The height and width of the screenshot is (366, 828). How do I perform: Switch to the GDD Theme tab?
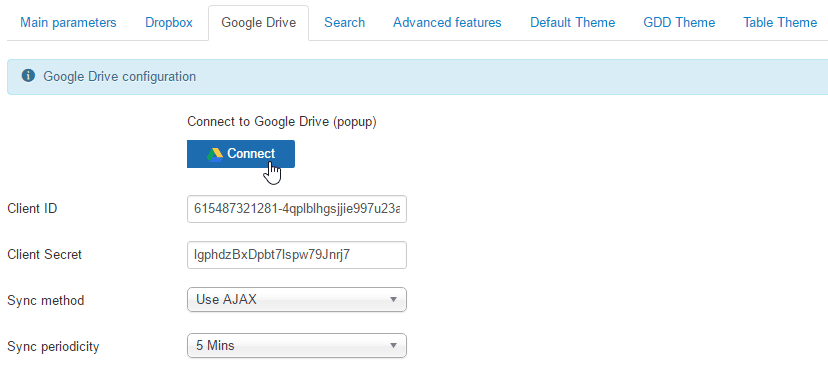pos(679,23)
